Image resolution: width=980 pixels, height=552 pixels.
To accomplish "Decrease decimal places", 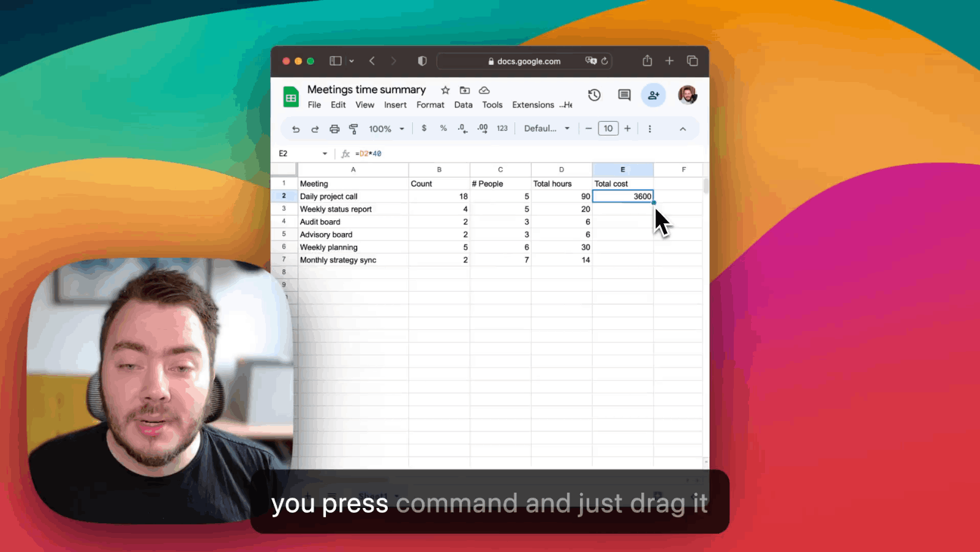I will point(462,129).
